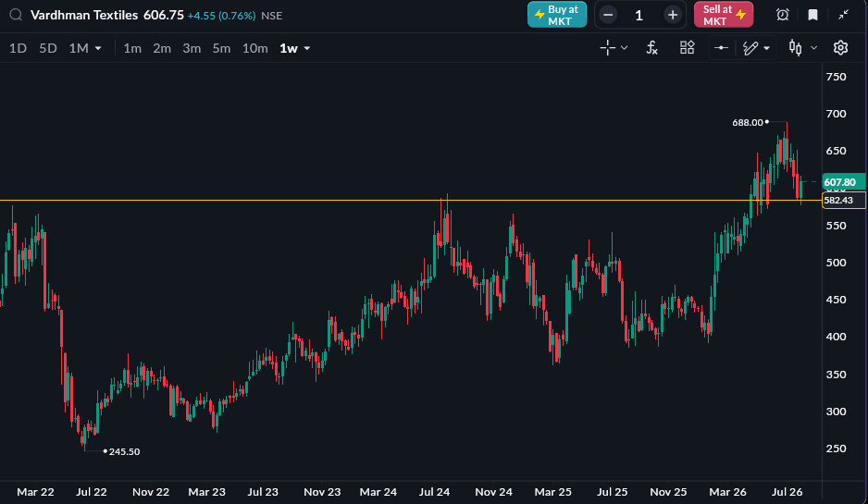The height and width of the screenshot is (504, 868).
Task: Click the Sell at MKT button
Action: (724, 15)
